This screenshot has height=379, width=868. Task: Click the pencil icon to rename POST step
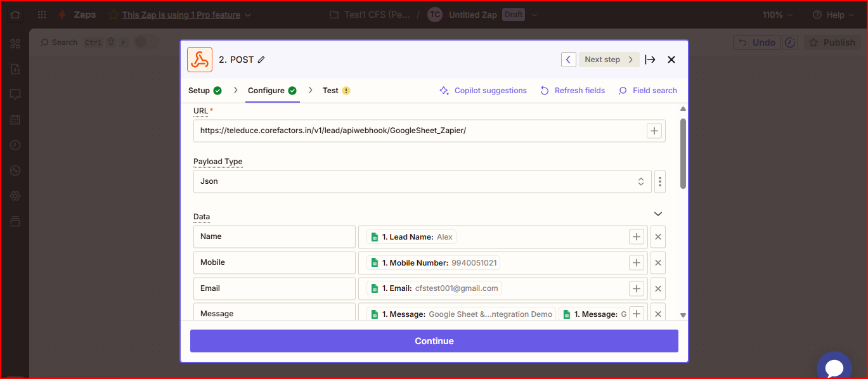[x=261, y=60]
